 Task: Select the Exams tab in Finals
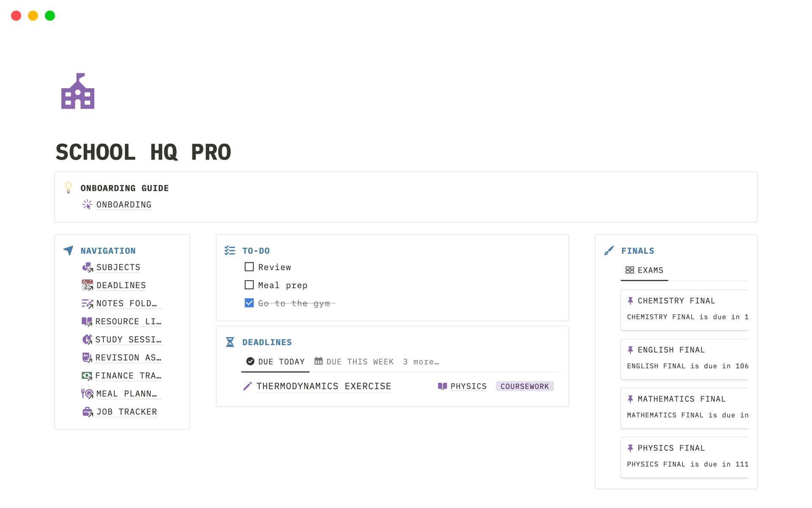[644, 270]
